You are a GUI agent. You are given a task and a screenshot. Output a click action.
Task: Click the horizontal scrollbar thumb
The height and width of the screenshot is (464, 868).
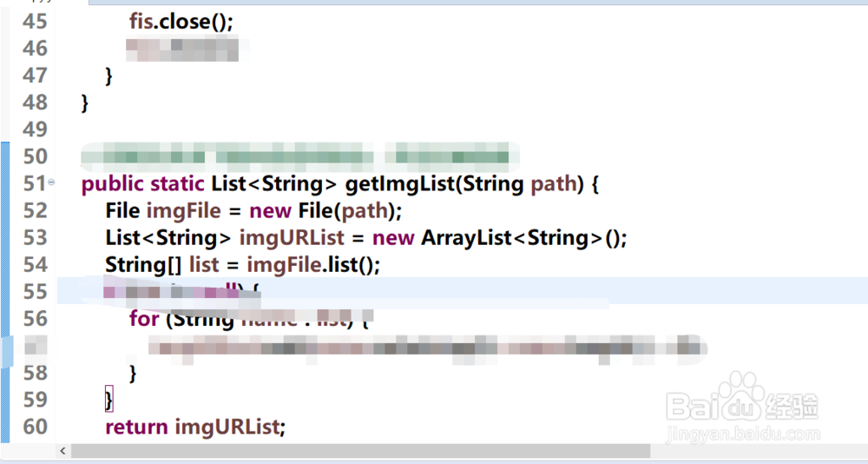click(360, 452)
